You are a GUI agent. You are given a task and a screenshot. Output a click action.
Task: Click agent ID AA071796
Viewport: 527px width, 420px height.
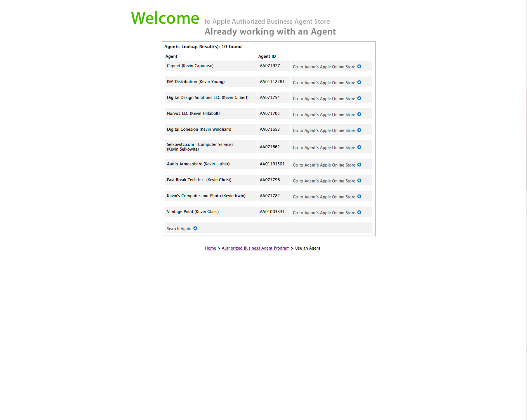270,180
